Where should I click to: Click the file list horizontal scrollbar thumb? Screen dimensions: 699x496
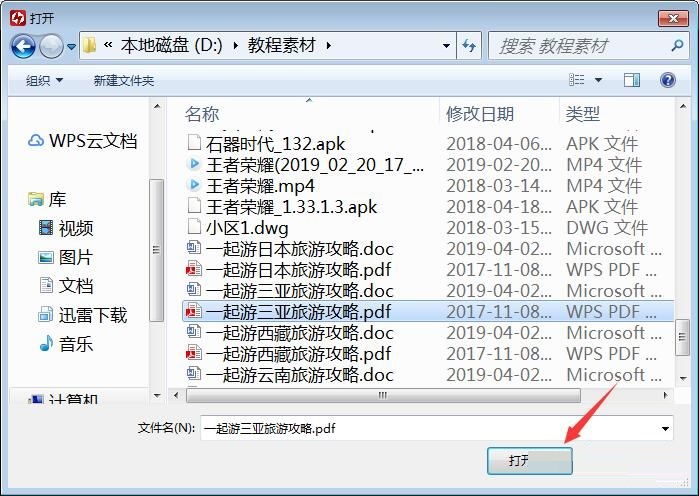pos(383,395)
